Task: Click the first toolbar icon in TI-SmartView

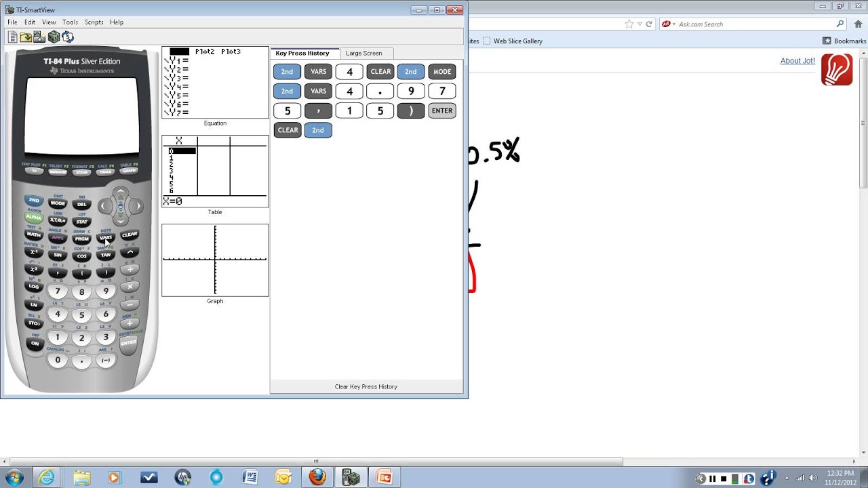Action: click(13, 37)
